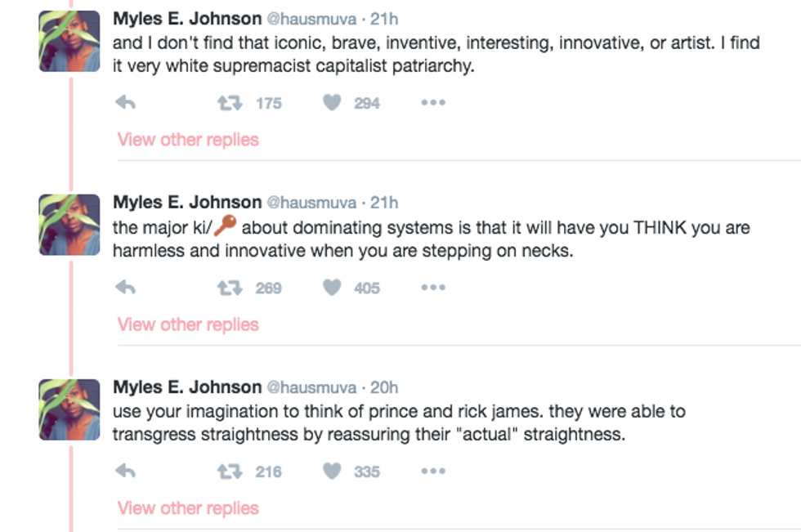801x532 pixels.
Task: Click the profile picture on the third tweet
Action: click(69, 409)
